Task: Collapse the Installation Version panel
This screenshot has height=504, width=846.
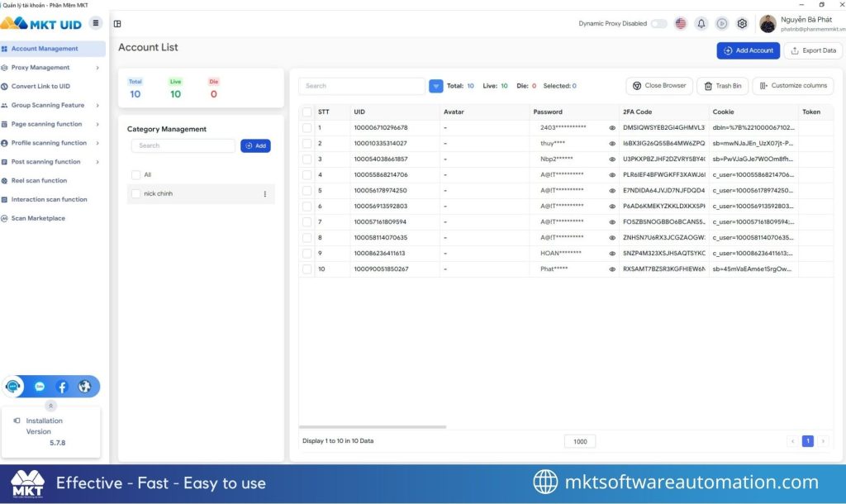Action: [51, 406]
